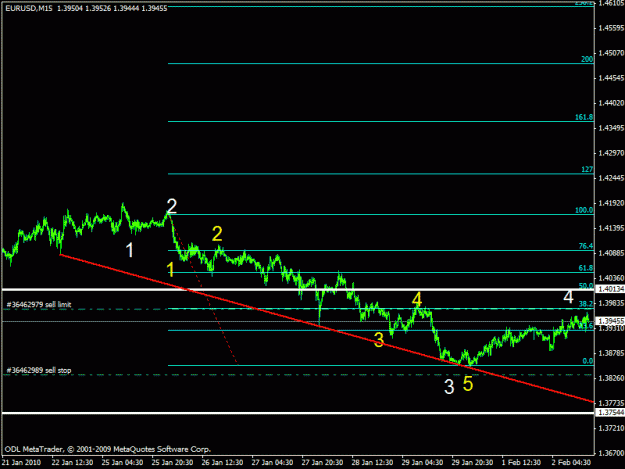Click the 1.40134 horizontal line price tag

[x=610, y=289]
